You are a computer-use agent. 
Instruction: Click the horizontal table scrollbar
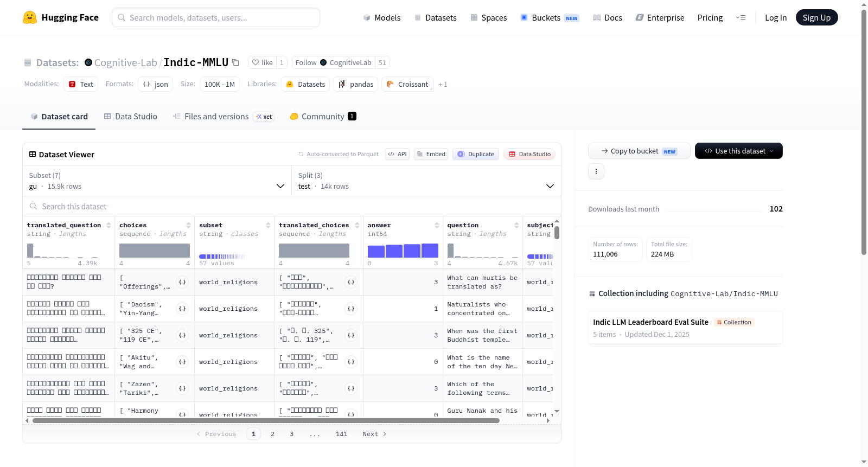[266, 420]
